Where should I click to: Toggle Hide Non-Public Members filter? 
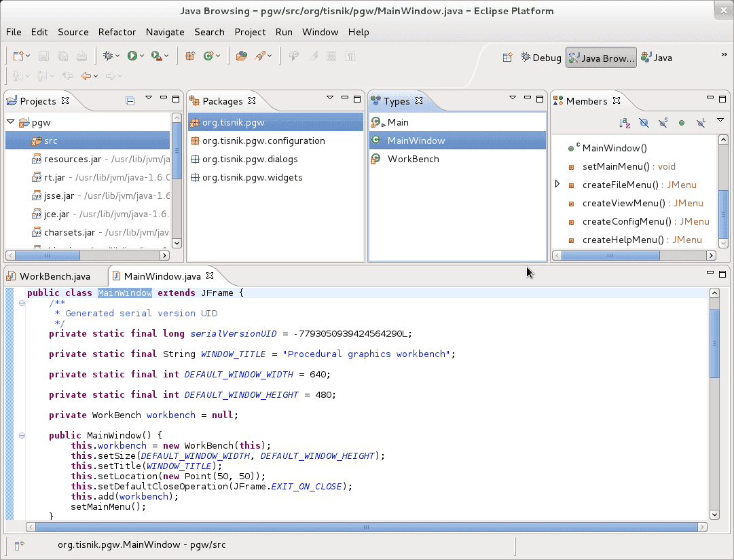coord(682,123)
